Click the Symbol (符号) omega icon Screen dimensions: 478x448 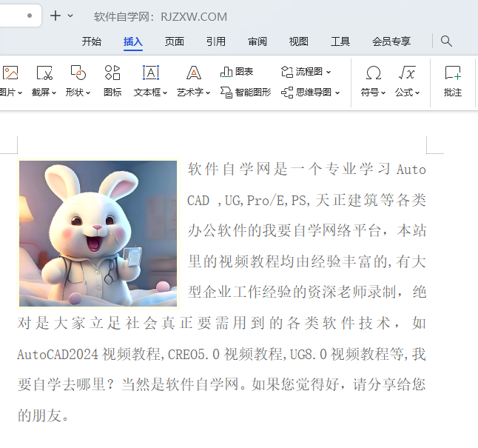374,73
